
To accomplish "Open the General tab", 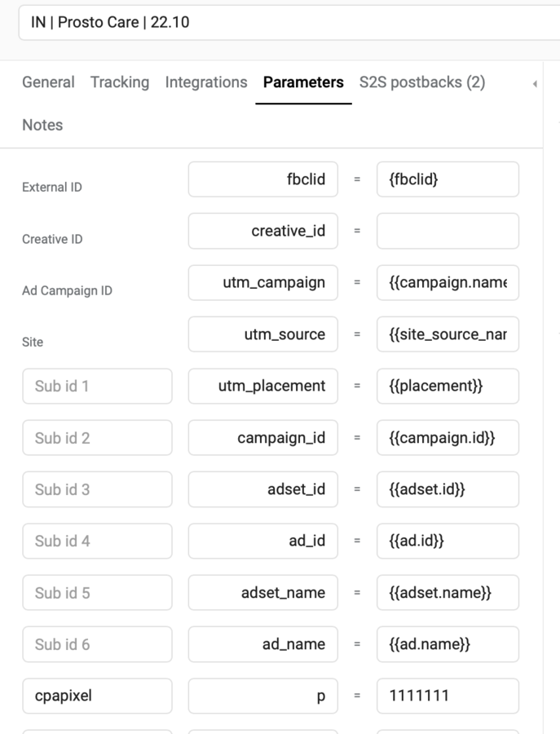I will (48, 82).
